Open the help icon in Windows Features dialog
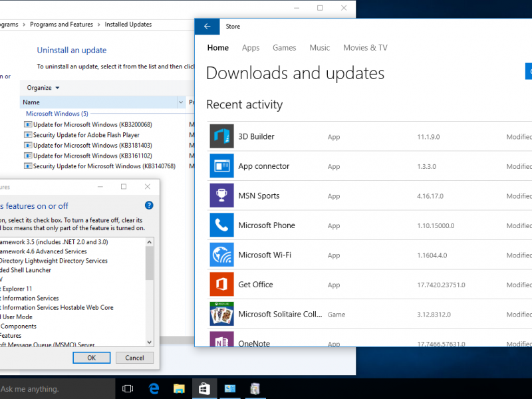 coord(149,205)
